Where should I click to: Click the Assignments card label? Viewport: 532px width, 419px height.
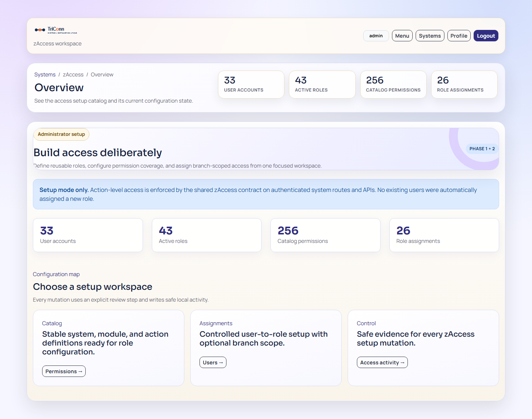216,323
